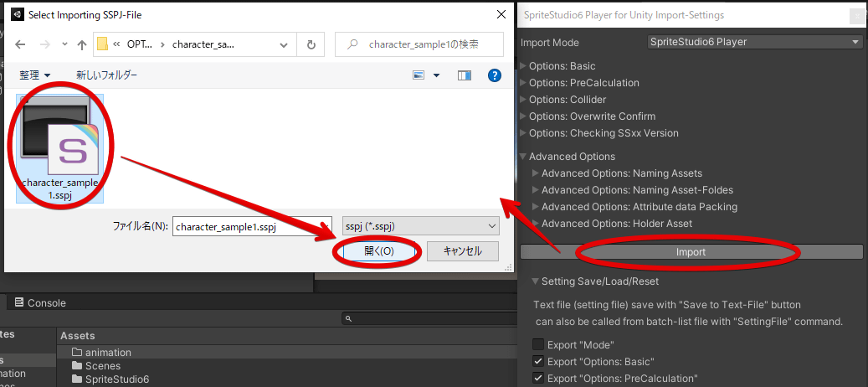Open the Import Mode dropdown
This screenshot has height=387, width=868.
(x=754, y=42)
